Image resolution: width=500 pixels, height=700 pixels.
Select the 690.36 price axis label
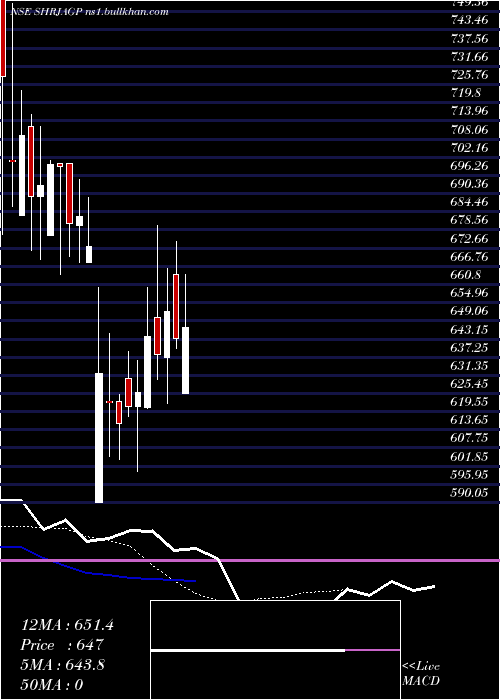tap(469, 184)
